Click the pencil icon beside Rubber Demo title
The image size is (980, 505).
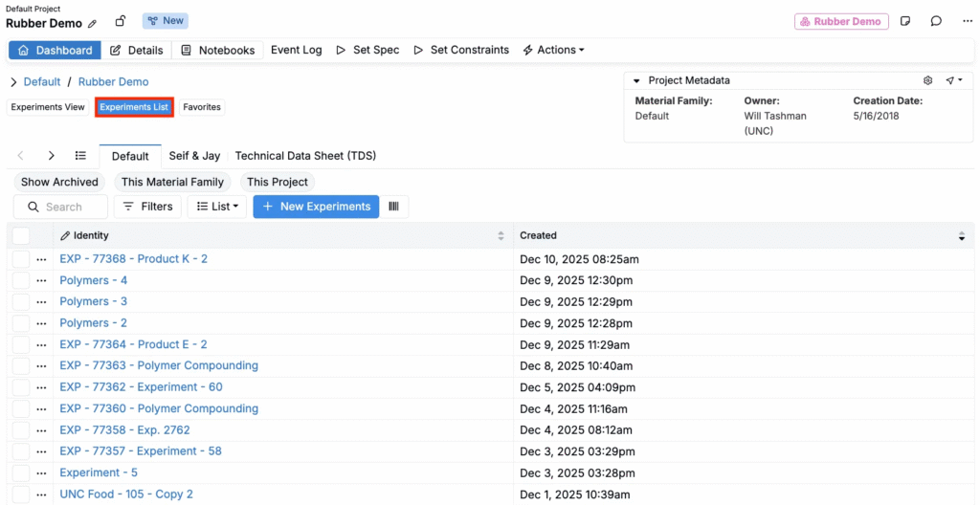point(93,24)
